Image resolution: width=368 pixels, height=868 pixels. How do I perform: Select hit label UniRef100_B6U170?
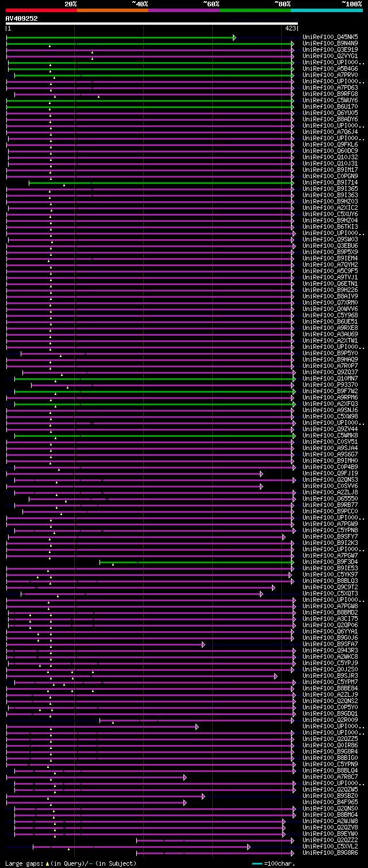click(331, 107)
